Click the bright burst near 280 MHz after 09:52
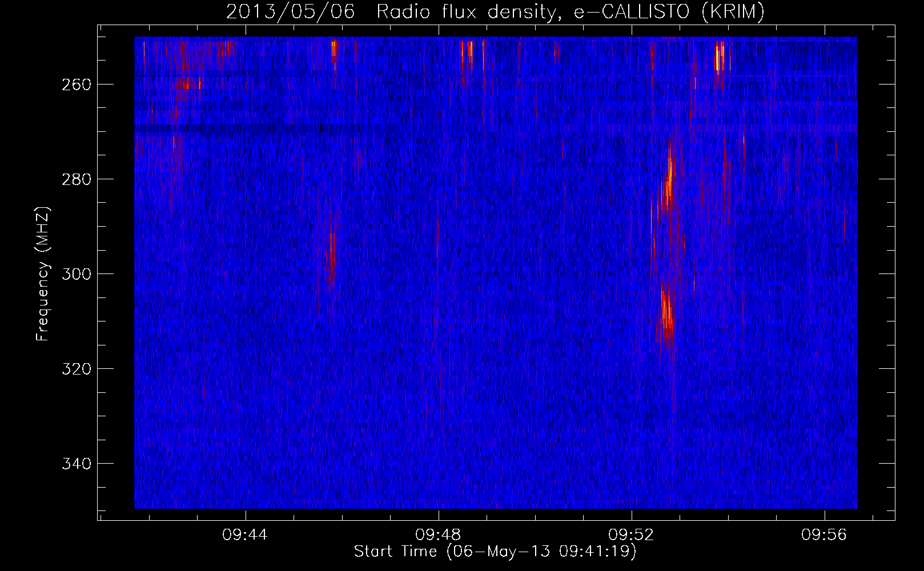This screenshot has width=924, height=571. tap(670, 177)
